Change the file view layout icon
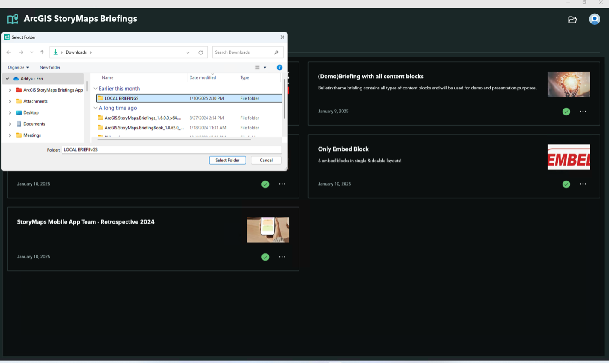The width and height of the screenshot is (609, 364). pos(257,67)
